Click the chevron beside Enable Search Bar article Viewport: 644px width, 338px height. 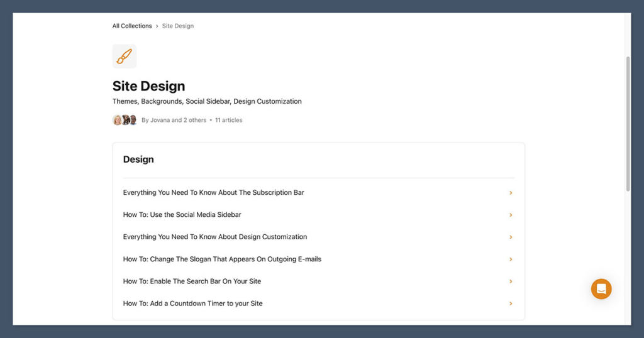pos(511,281)
